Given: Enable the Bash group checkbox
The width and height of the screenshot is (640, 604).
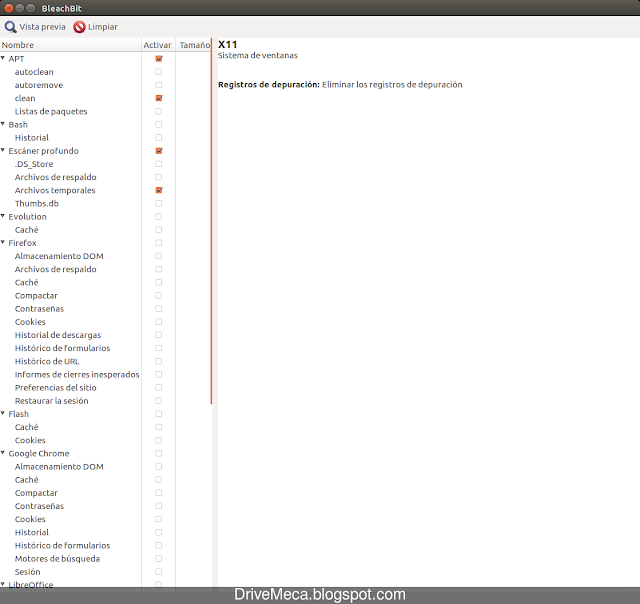Looking at the screenshot, I should click(x=159, y=124).
